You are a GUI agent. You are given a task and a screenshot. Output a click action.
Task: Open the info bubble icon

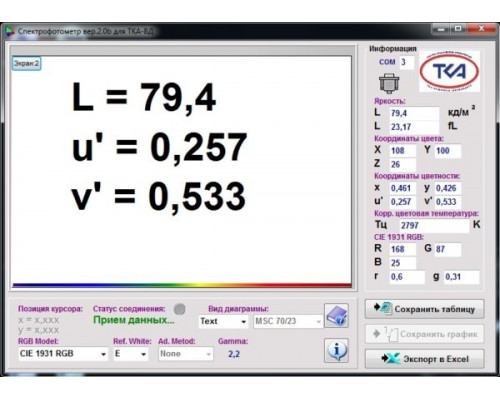[x=336, y=350]
